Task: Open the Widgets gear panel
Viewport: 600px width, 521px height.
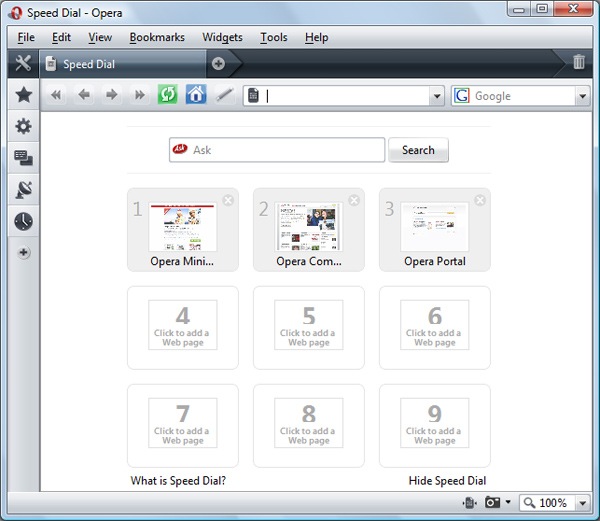Action: [x=23, y=126]
